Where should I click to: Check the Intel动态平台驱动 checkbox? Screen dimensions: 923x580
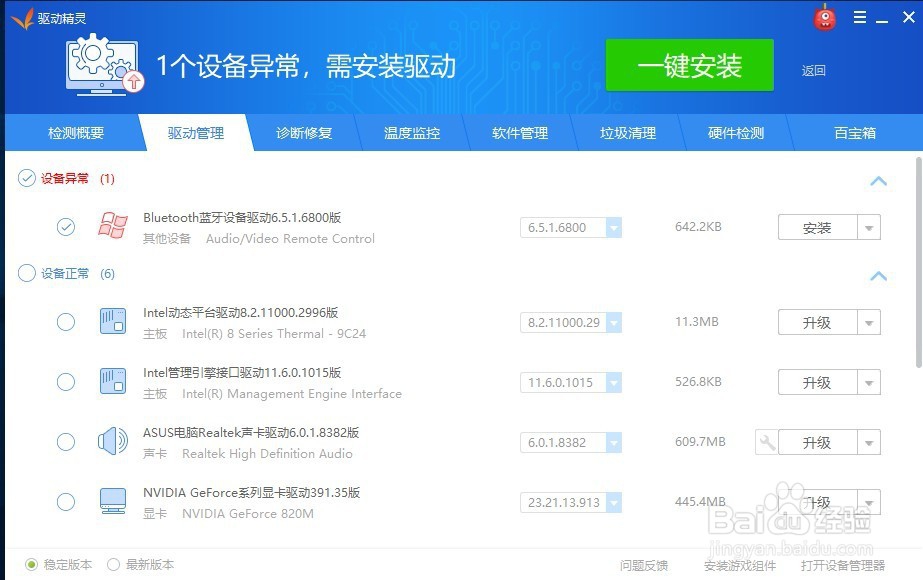66,322
